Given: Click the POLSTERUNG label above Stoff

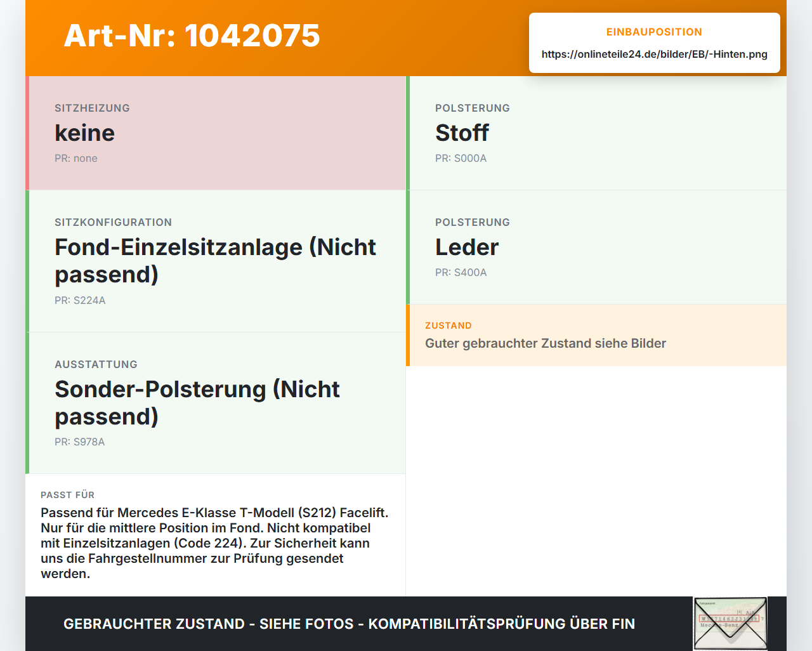Looking at the screenshot, I should 472,108.
